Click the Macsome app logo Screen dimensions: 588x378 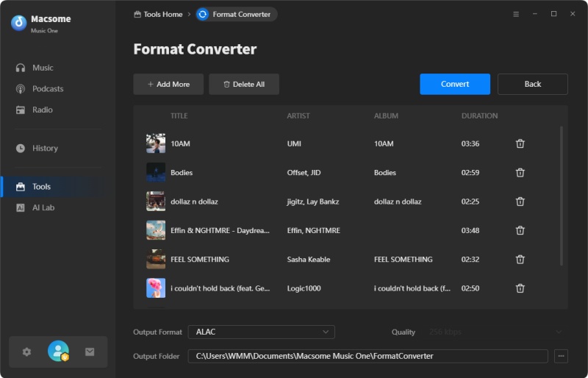click(19, 23)
